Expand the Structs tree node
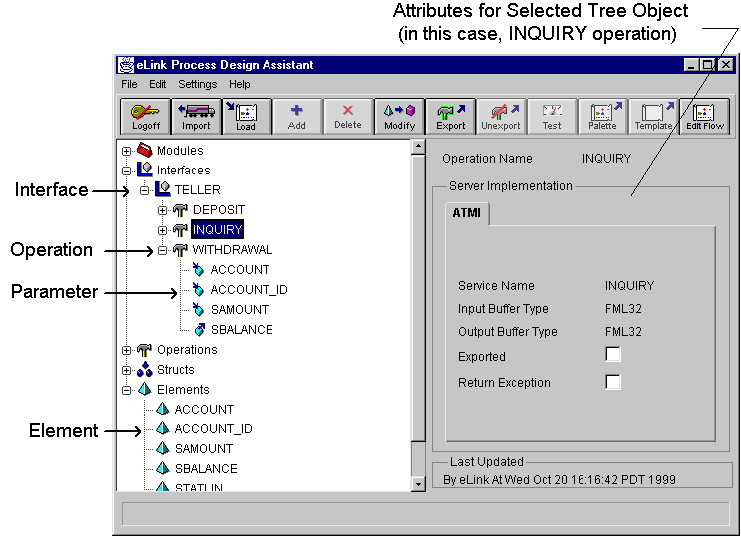741x537 pixels. (x=126, y=370)
